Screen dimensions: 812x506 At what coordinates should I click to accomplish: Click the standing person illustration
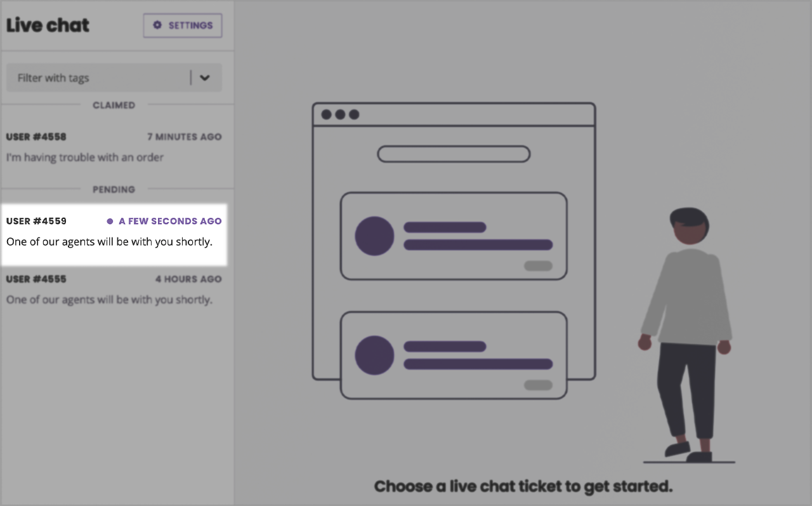pos(687,335)
